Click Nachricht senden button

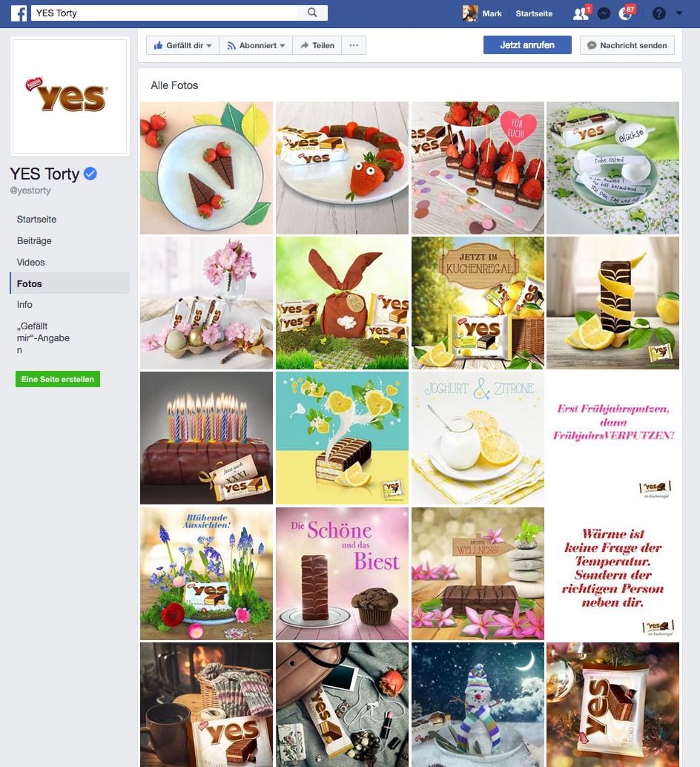[627, 45]
